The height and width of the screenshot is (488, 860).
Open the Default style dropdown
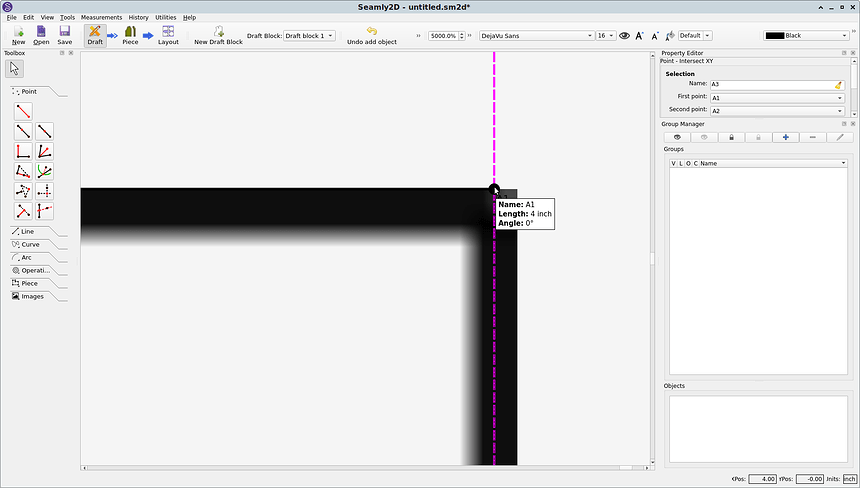pyautogui.click(x=695, y=36)
